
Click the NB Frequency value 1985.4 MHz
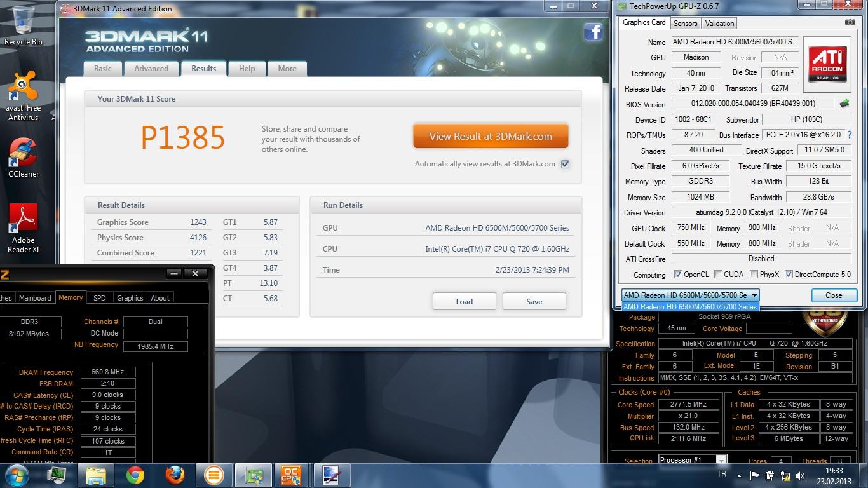click(x=156, y=346)
